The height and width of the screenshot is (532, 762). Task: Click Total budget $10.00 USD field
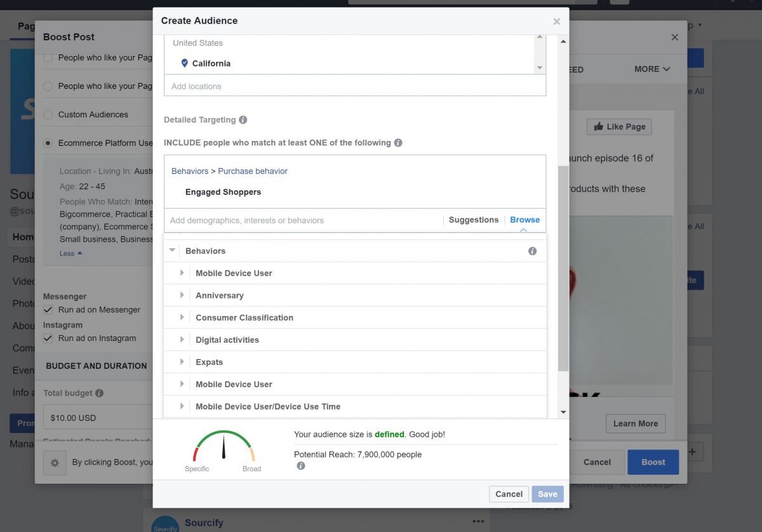pyautogui.click(x=98, y=418)
